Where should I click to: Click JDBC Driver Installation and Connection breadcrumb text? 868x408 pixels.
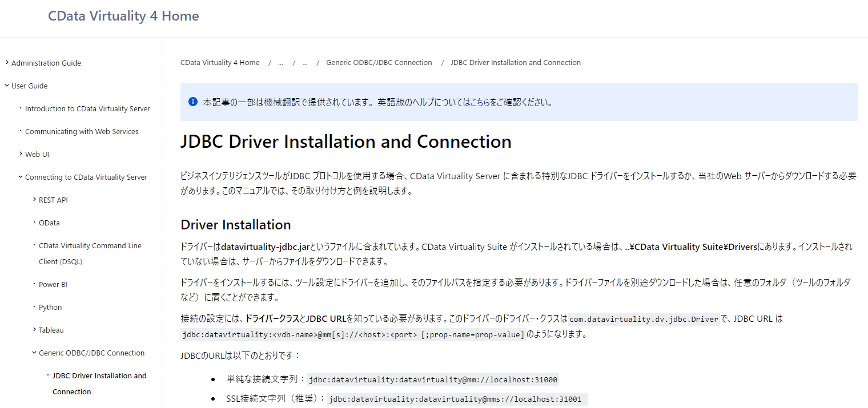(x=516, y=63)
